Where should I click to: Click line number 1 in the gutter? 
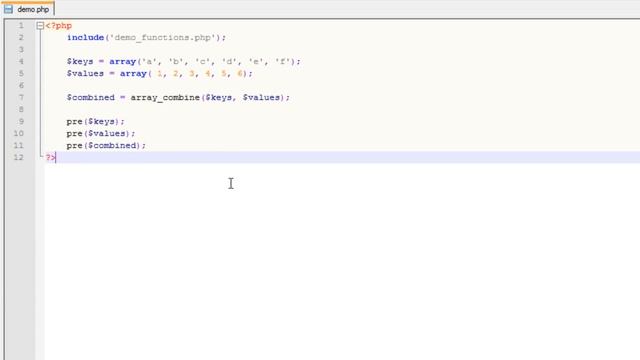[x=21, y=26]
